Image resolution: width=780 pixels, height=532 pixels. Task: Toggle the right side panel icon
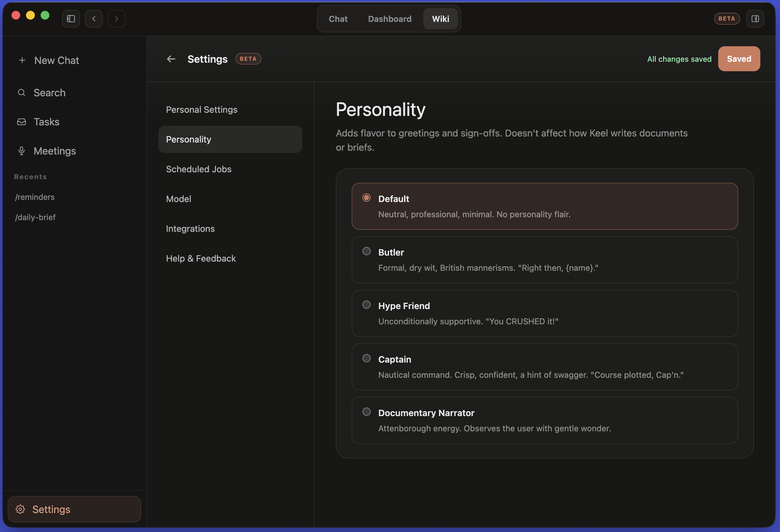click(755, 19)
